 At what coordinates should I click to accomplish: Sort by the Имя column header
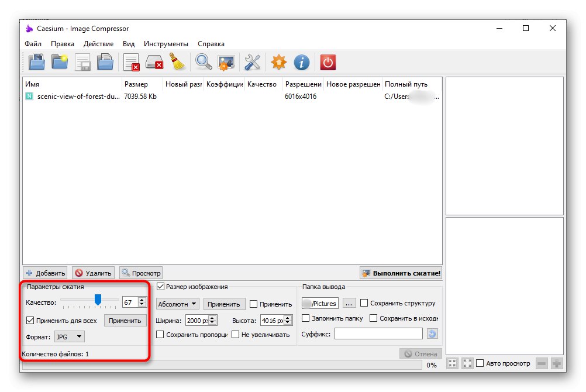73,84
